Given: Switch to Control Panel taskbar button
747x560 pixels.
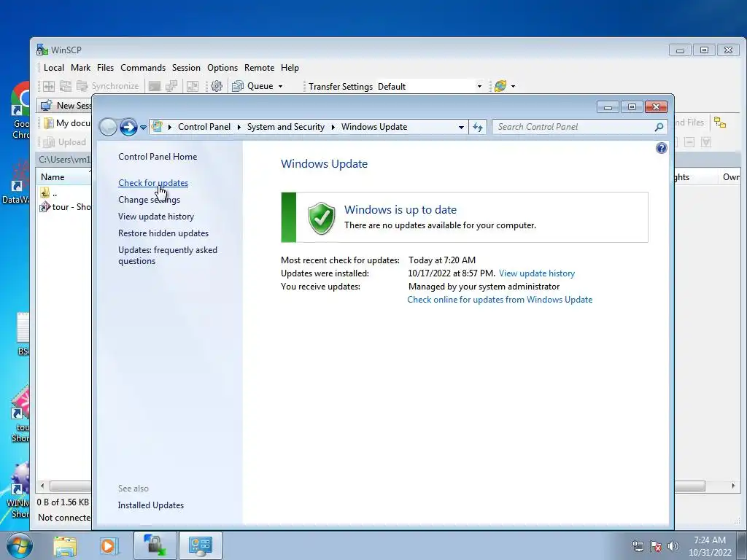Looking at the screenshot, I should (x=200, y=545).
